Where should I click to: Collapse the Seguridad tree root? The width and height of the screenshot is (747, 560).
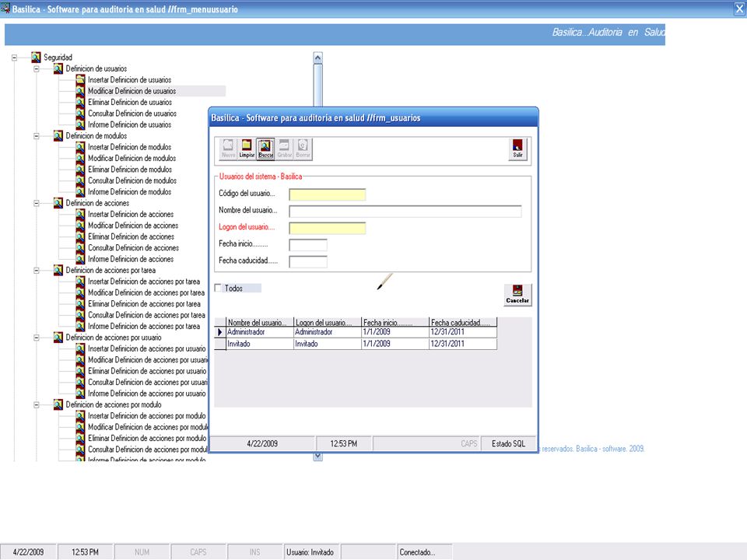(x=14, y=58)
